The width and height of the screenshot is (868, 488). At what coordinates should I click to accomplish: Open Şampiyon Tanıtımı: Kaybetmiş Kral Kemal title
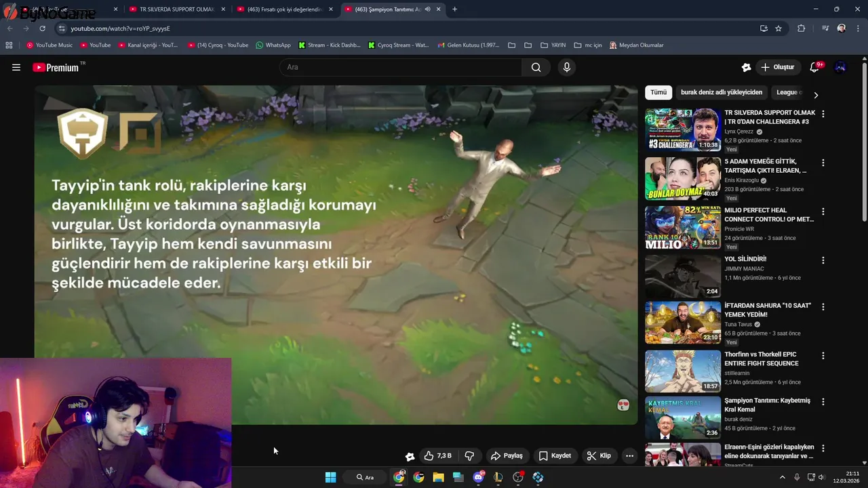pos(767,405)
